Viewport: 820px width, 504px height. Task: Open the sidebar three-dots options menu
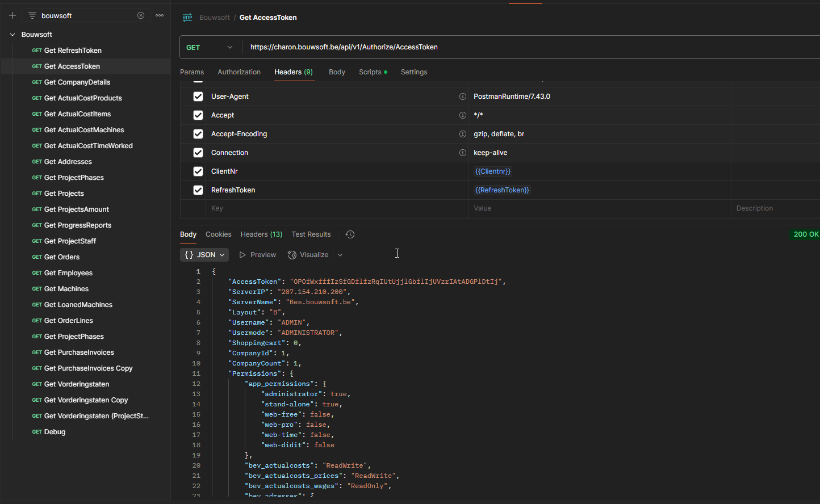160,15
